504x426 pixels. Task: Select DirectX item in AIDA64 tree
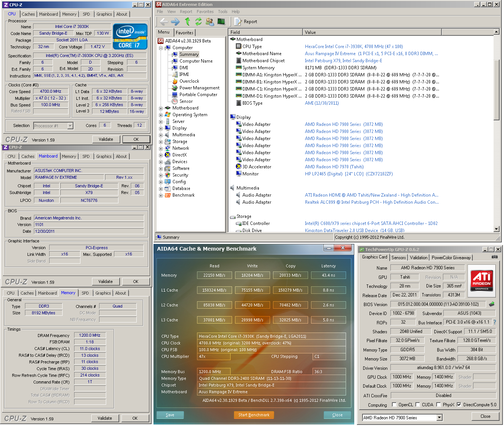tap(179, 155)
